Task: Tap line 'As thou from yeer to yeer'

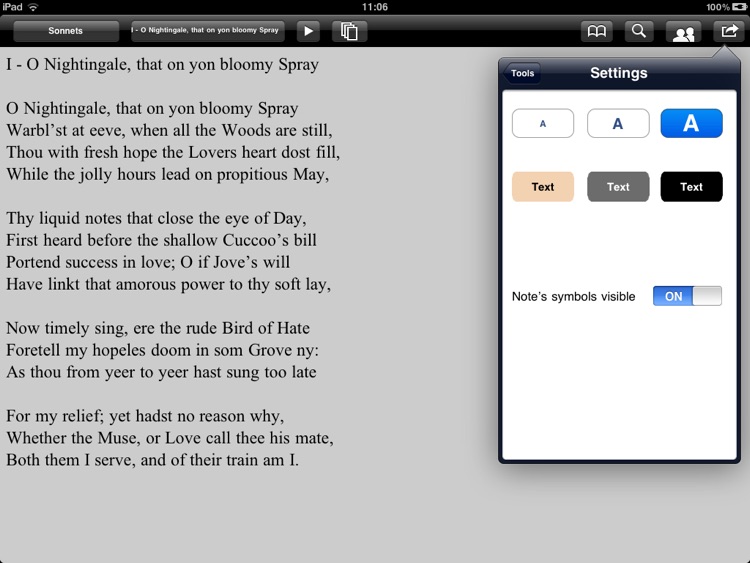Action: [161, 372]
